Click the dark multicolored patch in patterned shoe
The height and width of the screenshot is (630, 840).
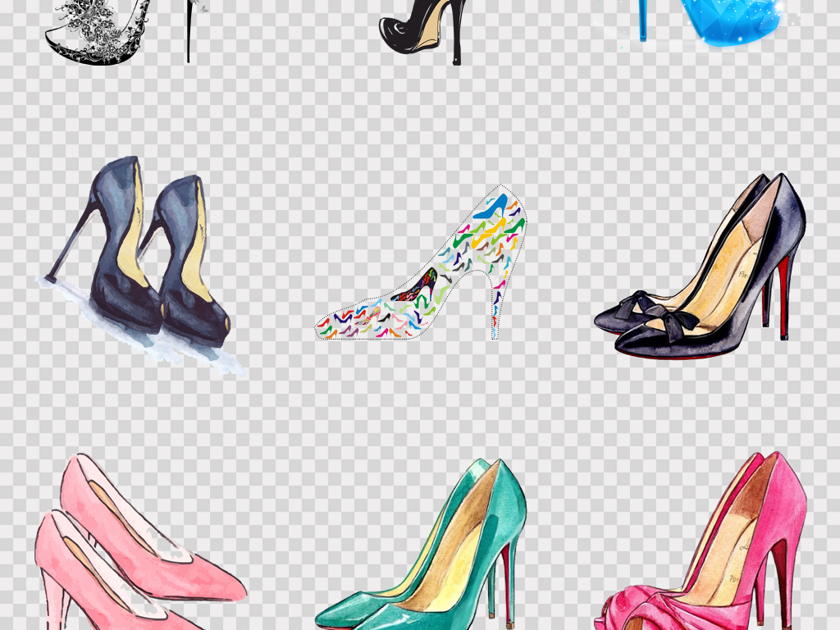tap(417, 289)
